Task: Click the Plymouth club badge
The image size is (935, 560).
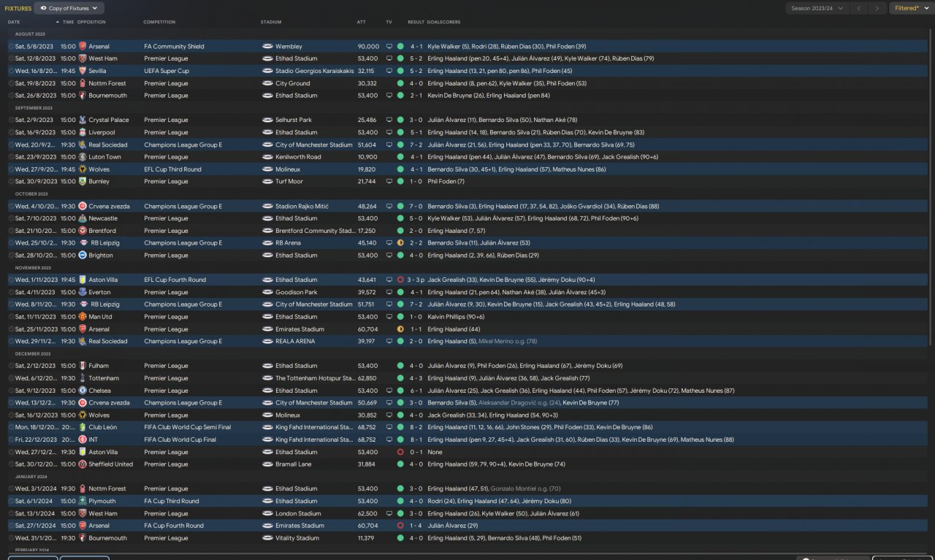Action: [83, 501]
